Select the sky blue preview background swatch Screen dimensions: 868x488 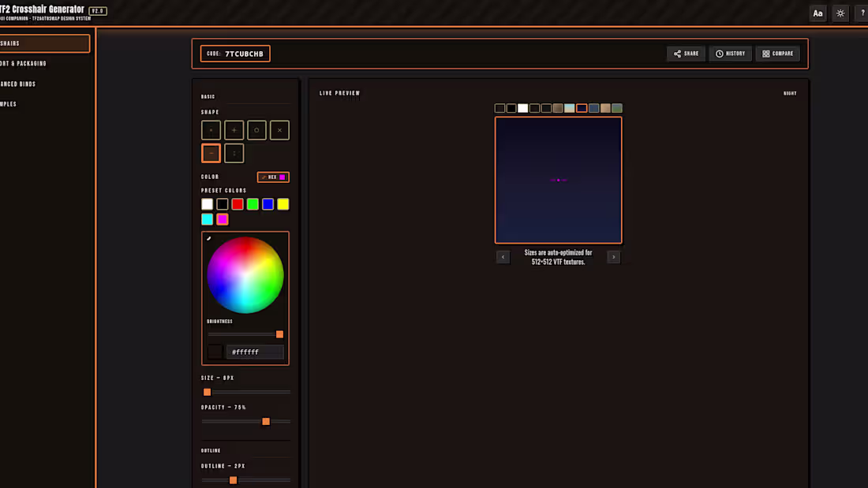point(570,108)
